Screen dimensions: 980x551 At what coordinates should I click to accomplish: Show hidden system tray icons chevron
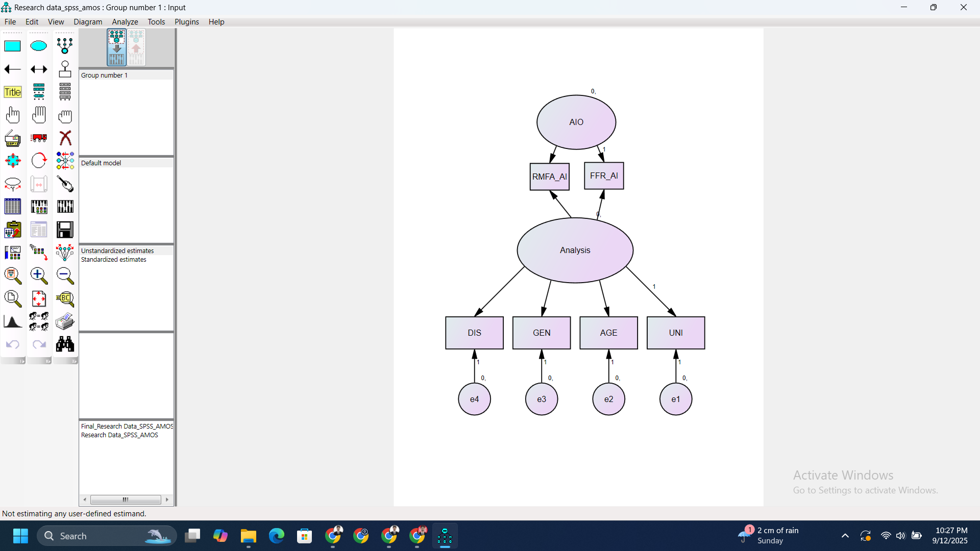[x=845, y=536]
